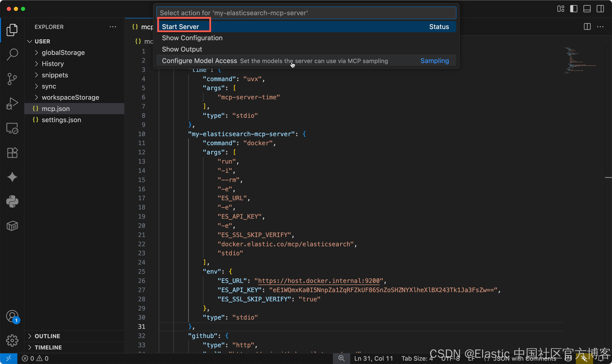This screenshot has width=612, height=364.
Task: Toggle the Primary Side Bar
Action: click(x=574, y=9)
